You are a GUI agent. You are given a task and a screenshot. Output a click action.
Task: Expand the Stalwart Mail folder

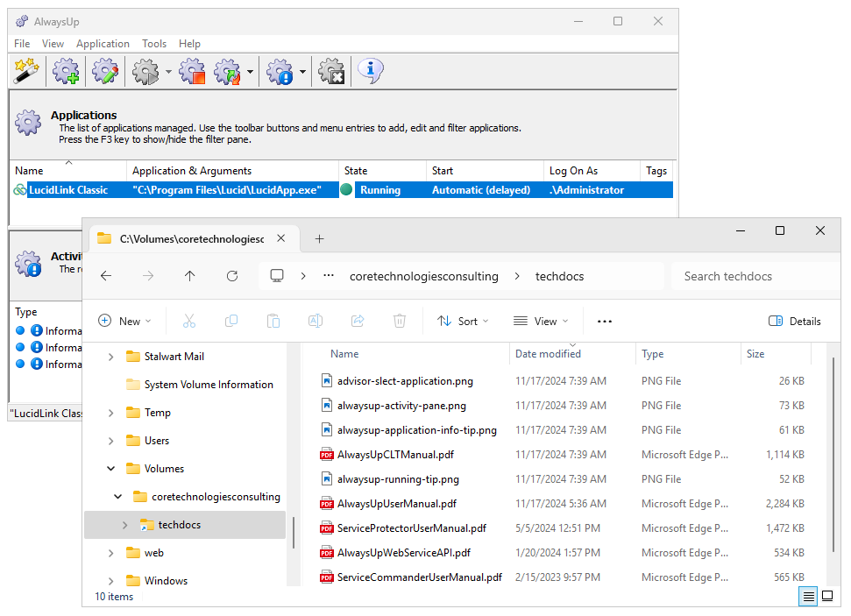point(110,357)
